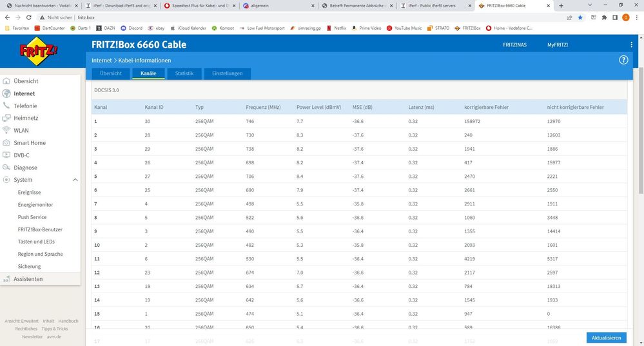Open FRITZ!NAS link

514,44
